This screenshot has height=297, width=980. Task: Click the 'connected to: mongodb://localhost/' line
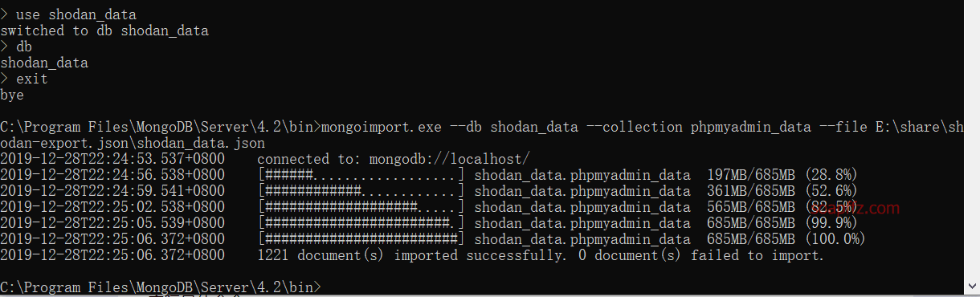tap(394, 159)
